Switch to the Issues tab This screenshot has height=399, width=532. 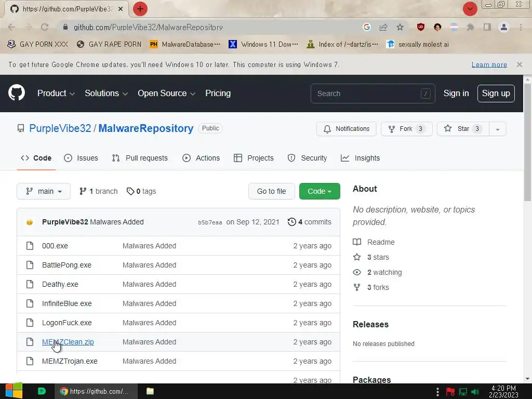pos(81,158)
